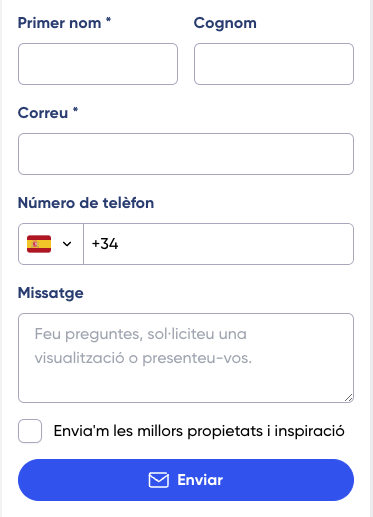The height and width of the screenshot is (517, 373).
Task: Focus the Cognom text field
Action: [274, 64]
